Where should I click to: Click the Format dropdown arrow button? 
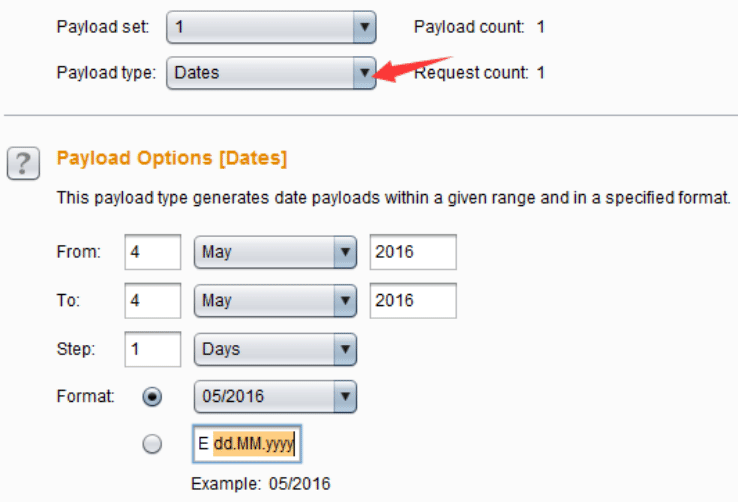point(345,397)
